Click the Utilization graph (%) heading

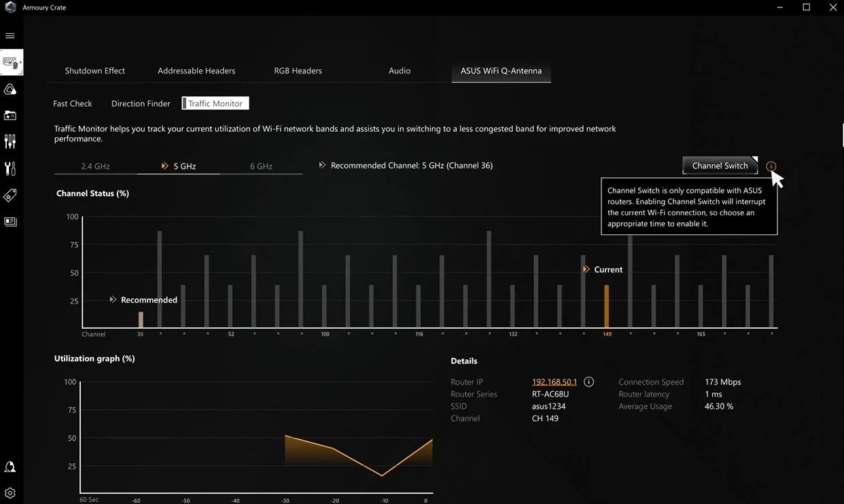pos(94,359)
